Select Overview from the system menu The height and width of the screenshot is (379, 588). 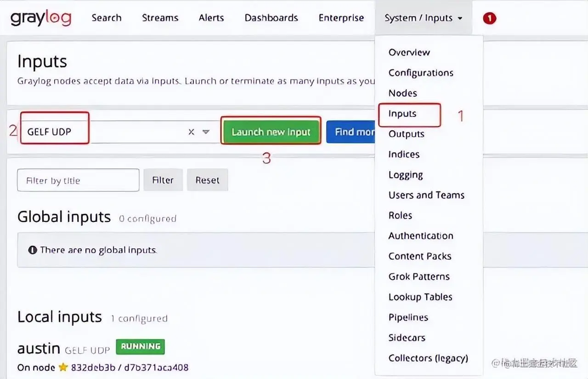click(409, 52)
